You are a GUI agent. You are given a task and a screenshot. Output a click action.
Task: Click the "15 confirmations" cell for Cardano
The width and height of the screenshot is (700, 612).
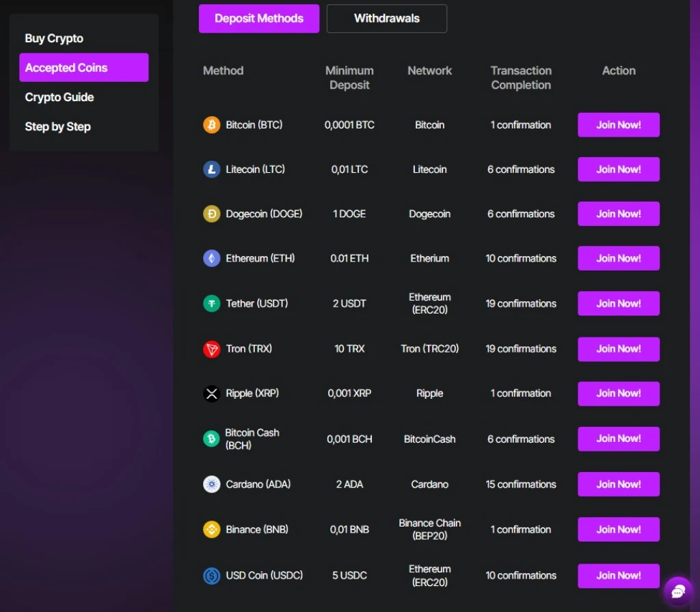pos(521,484)
